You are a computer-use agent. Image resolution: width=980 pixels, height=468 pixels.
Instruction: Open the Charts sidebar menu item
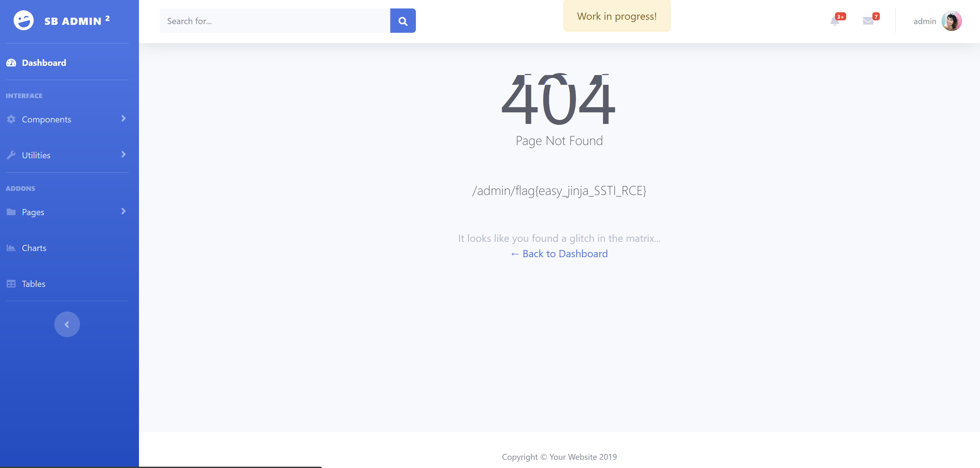[34, 248]
